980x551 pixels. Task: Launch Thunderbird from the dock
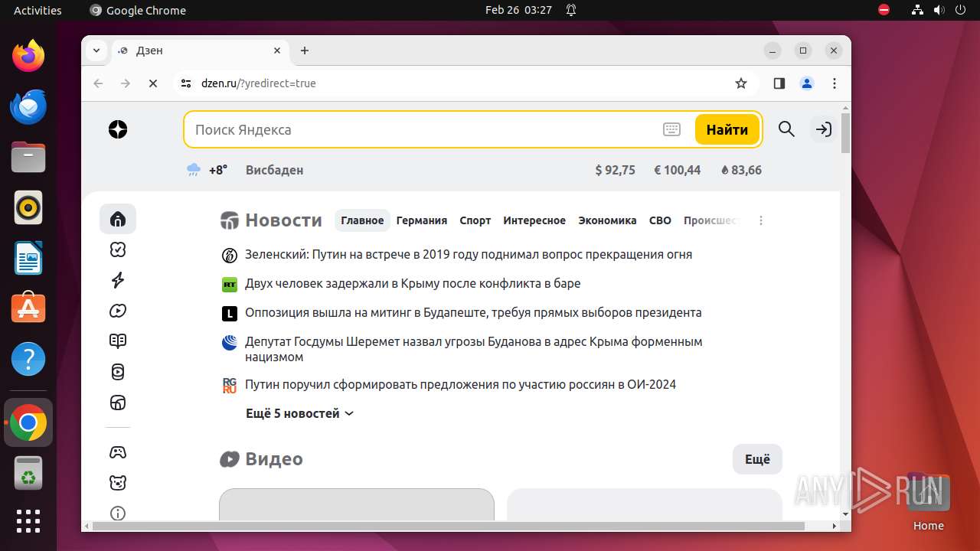[x=28, y=106]
